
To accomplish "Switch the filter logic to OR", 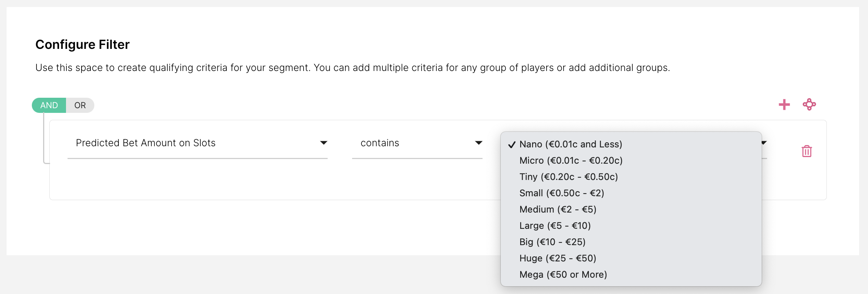I will point(80,105).
